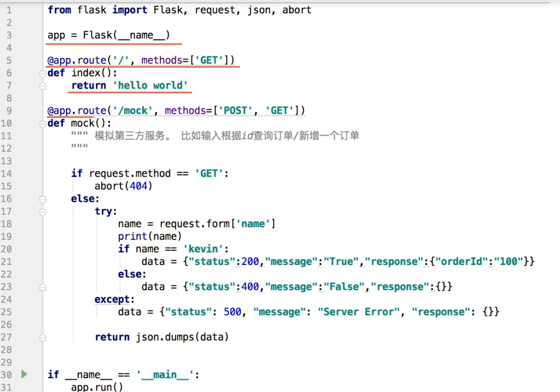Click 'request.form' on line 18
Screen dimensions: 560x392
(195, 224)
